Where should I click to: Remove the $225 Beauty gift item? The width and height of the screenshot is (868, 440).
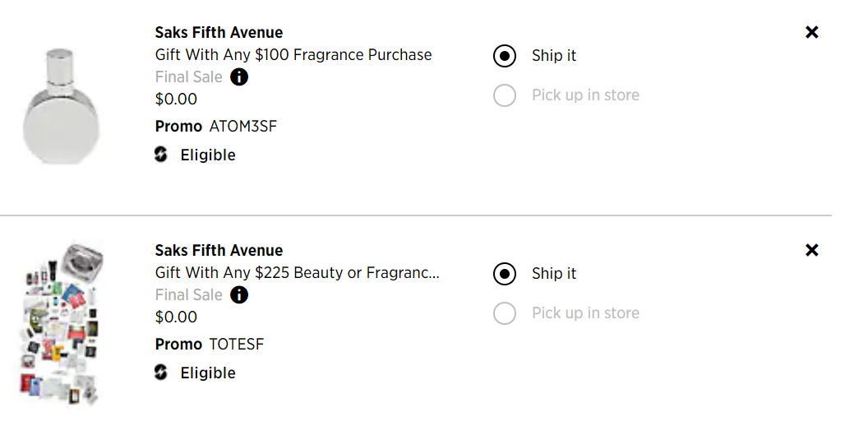click(811, 250)
